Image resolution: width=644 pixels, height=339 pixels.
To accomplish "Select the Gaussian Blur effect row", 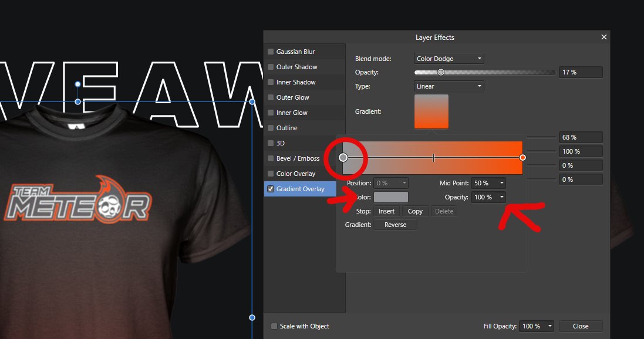I will pyautogui.click(x=305, y=52).
